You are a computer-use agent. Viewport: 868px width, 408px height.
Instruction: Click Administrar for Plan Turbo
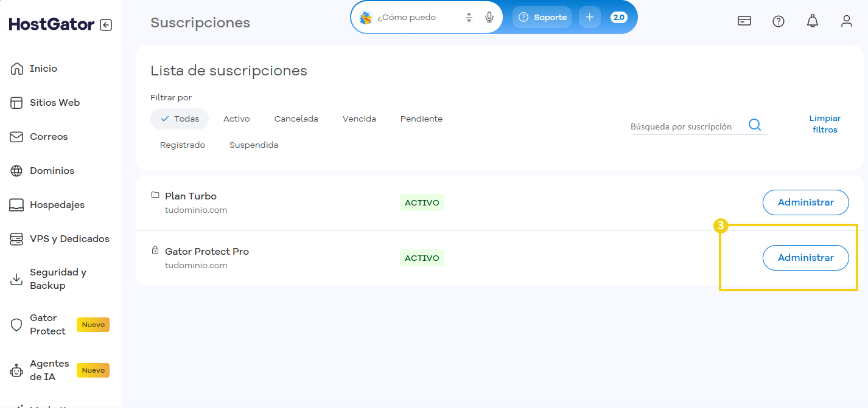pyautogui.click(x=806, y=202)
